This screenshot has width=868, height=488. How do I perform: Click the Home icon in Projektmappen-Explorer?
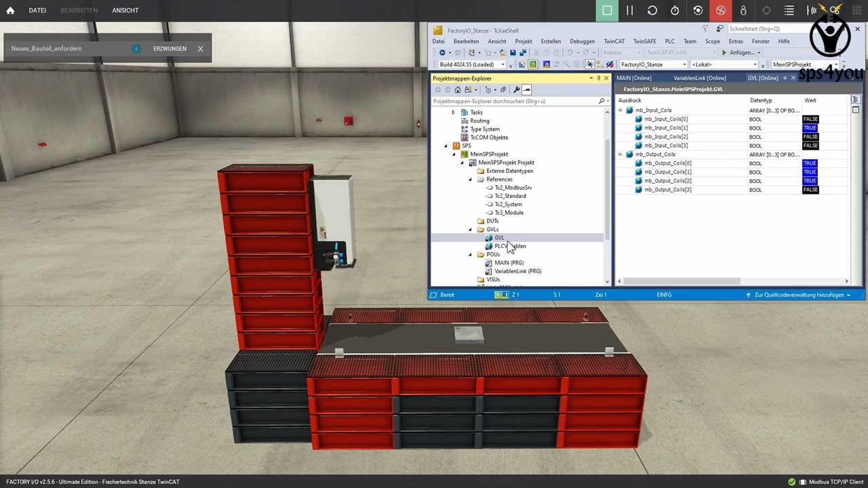tap(458, 89)
